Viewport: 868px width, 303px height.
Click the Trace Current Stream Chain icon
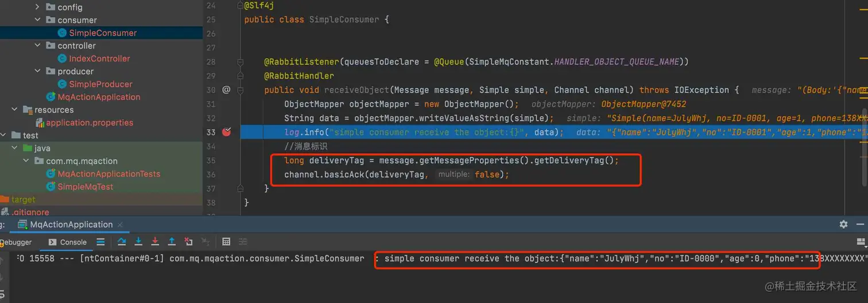click(x=243, y=242)
